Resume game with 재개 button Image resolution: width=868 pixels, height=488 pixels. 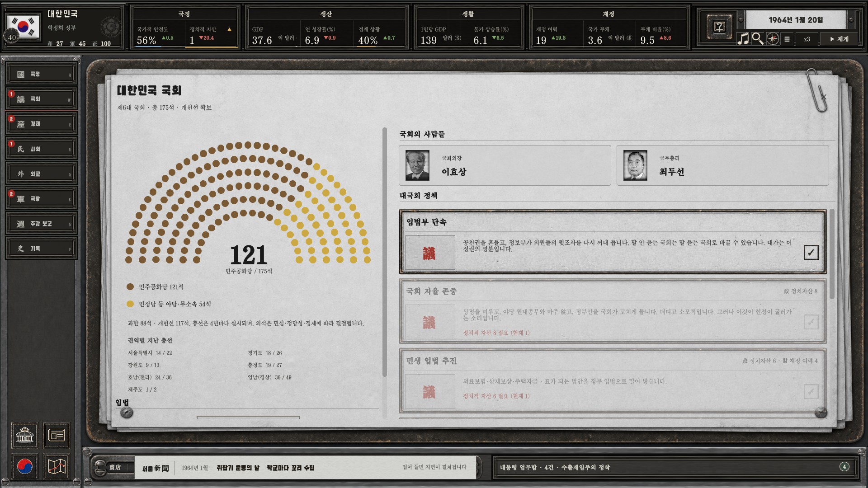[x=839, y=39]
